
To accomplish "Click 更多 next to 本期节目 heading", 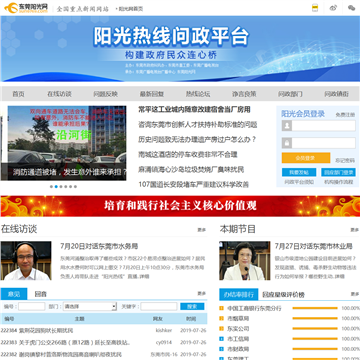I will tap(355, 230).
